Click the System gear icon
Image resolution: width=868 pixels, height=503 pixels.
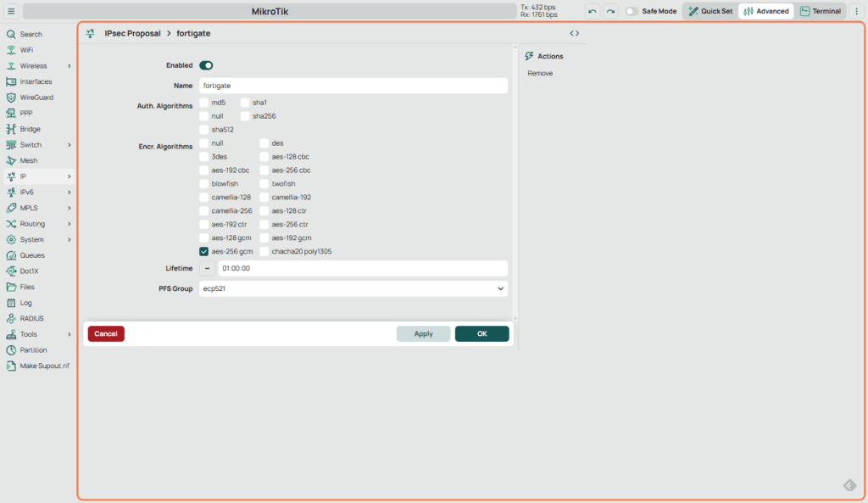coord(11,240)
